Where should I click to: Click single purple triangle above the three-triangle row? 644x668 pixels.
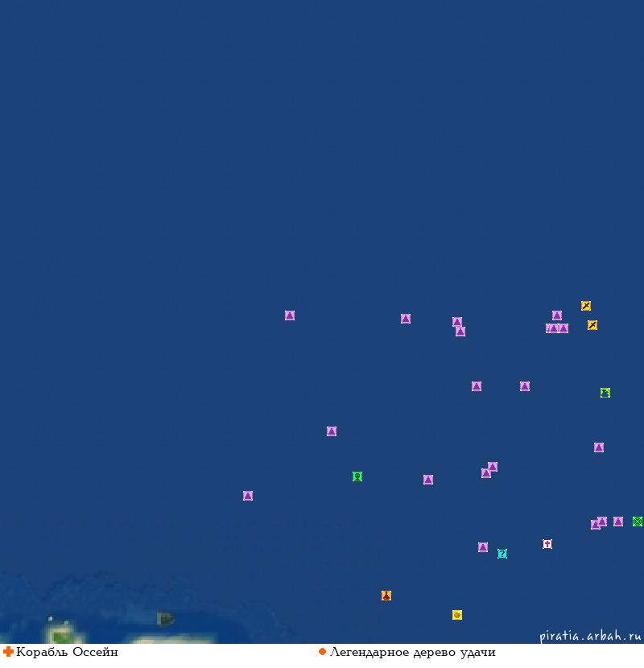tap(557, 315)
